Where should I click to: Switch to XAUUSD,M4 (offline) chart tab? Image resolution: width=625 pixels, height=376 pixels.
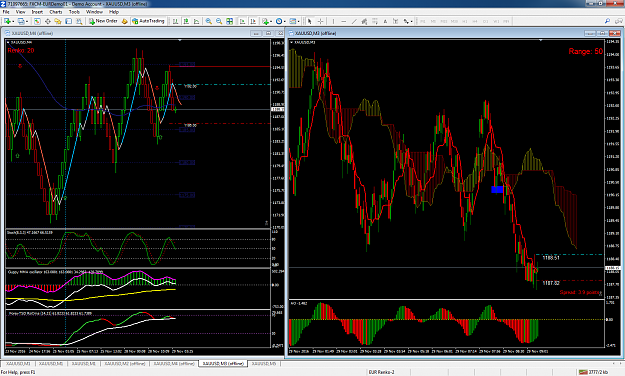click(174, 364)
